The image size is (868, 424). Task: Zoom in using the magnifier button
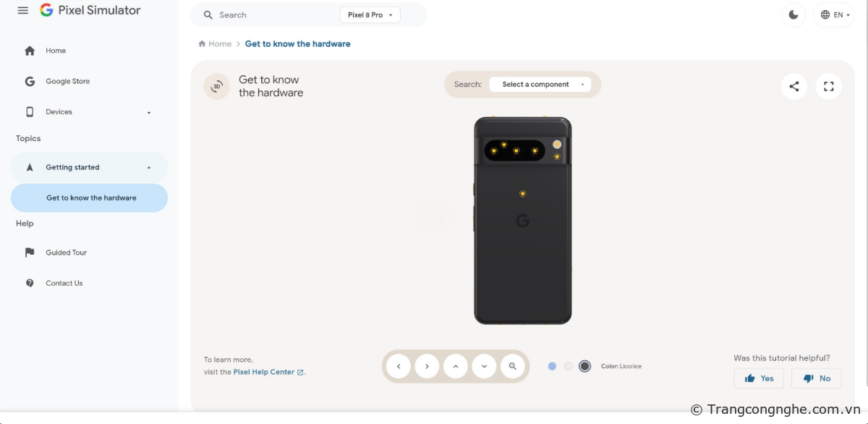[513, 366]
